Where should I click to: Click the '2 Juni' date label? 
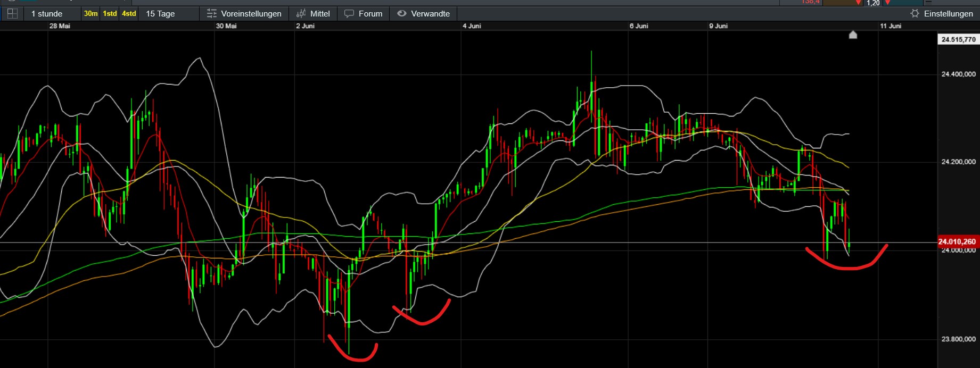(306, 26)
